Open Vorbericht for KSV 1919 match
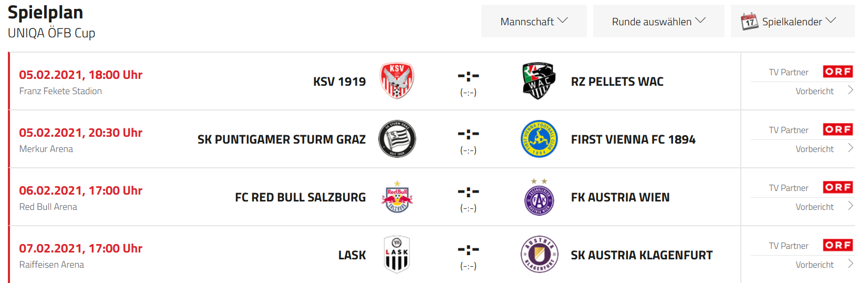The height and width of the screenshot is (283, 868). pos(824,91)
